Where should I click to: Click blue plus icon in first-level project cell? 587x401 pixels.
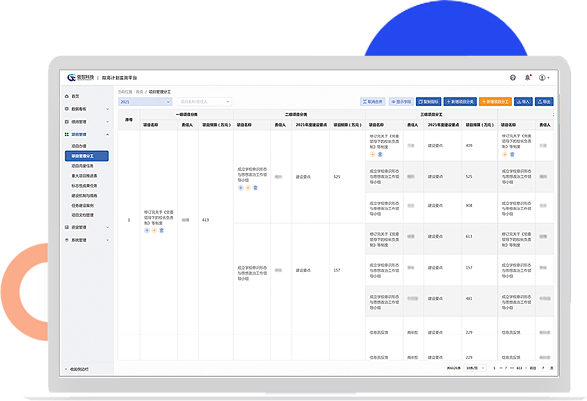pyautogui.click(x=147, y=230)
